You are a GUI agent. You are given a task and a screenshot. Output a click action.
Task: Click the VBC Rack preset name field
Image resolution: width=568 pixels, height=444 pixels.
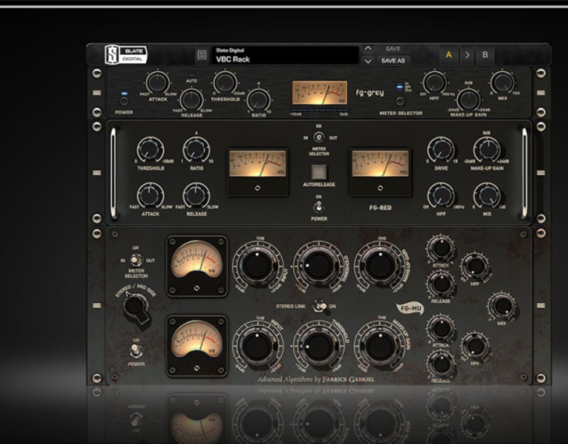tap(285, 55)
